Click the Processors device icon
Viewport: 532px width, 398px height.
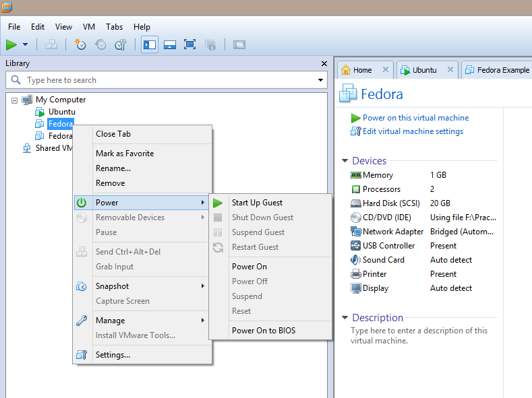pos(355,189)
